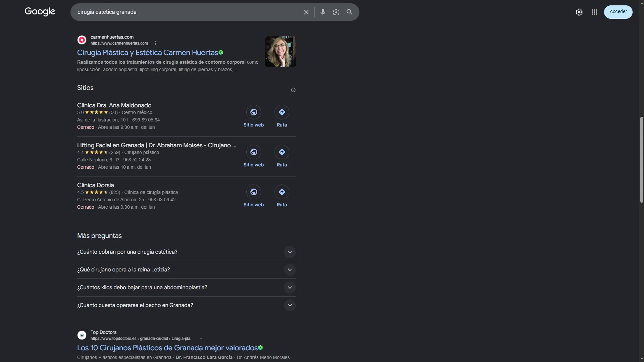
Task: Click the '(259)' review count
Action: click(115, 152)
